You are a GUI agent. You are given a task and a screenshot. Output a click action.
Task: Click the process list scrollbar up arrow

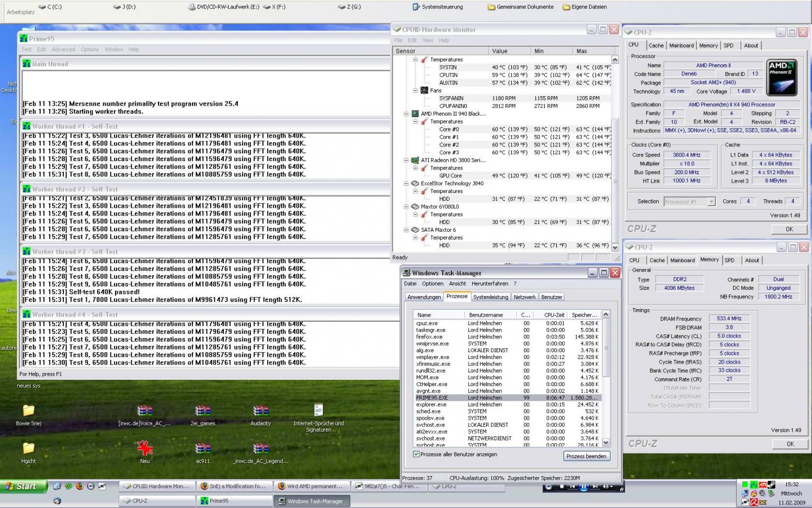(606, 314)
